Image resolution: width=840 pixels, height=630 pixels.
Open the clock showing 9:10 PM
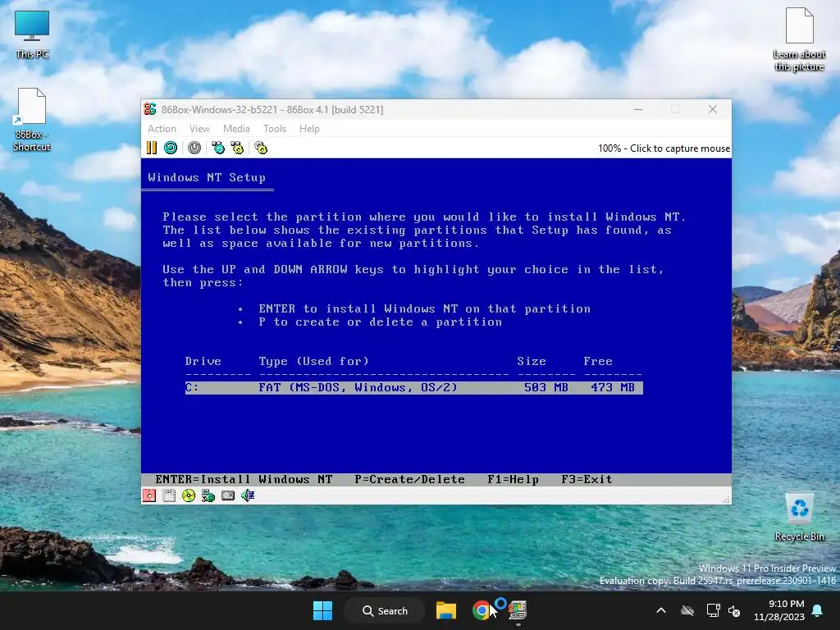[x=779, y=610]
